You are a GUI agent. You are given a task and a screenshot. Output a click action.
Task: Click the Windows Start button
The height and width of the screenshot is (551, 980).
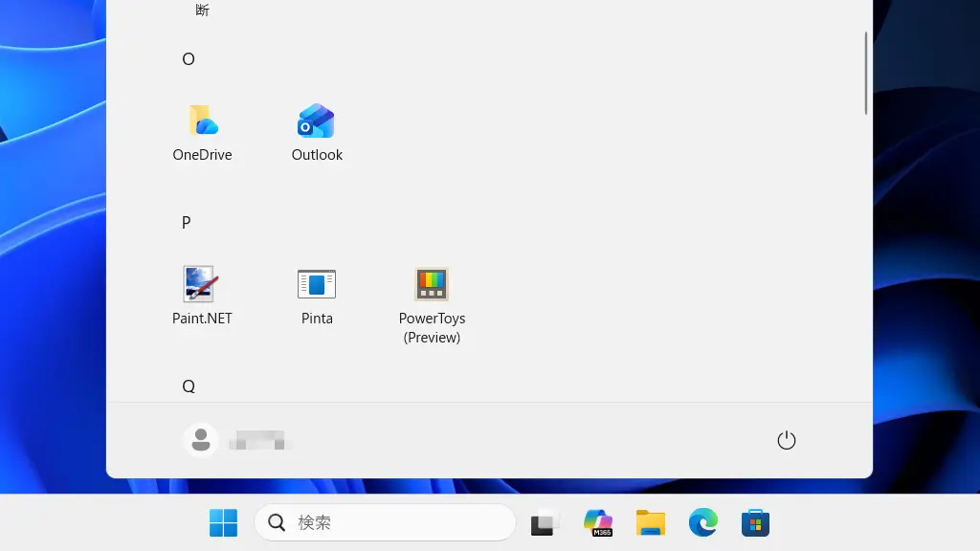coord(223,523)
